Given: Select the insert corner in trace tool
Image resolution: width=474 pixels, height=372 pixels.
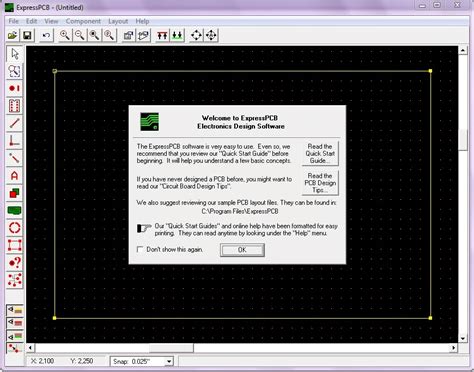Looking at the screenshot, I should pyautogui.click(x=14, y=140).
